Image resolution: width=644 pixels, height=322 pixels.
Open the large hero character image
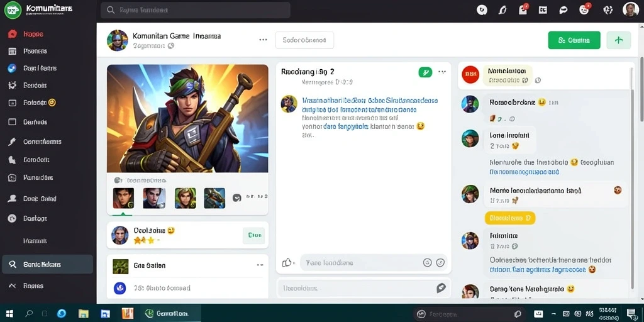187,118
